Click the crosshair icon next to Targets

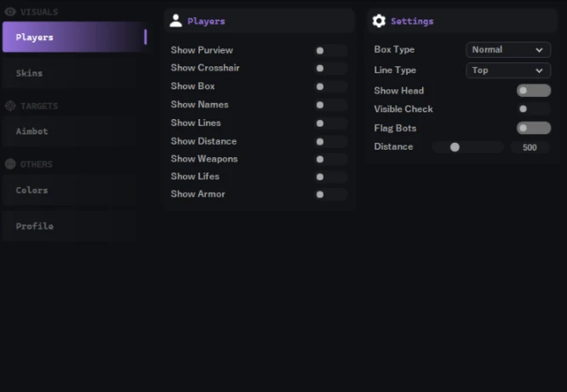(x=10, y=105)
